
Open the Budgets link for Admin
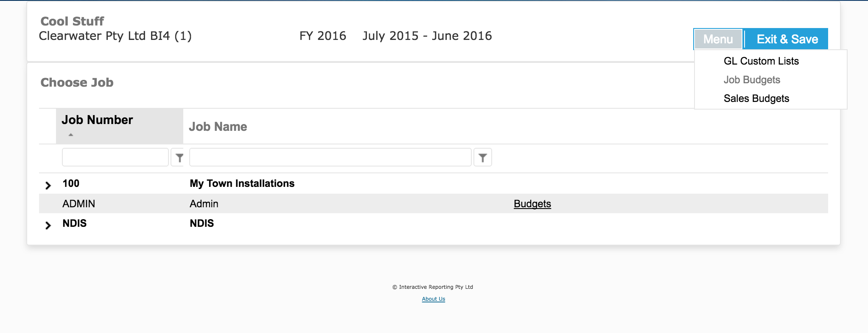(532, 204)
